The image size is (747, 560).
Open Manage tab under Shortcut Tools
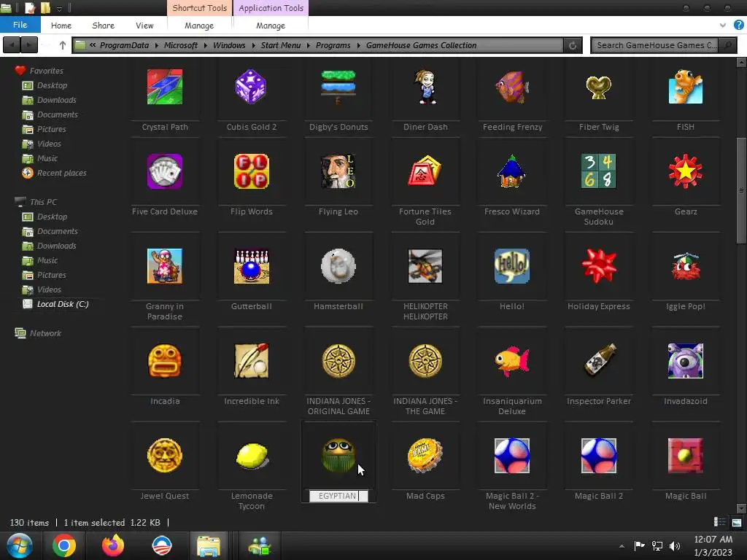click(x=199, y=26)
